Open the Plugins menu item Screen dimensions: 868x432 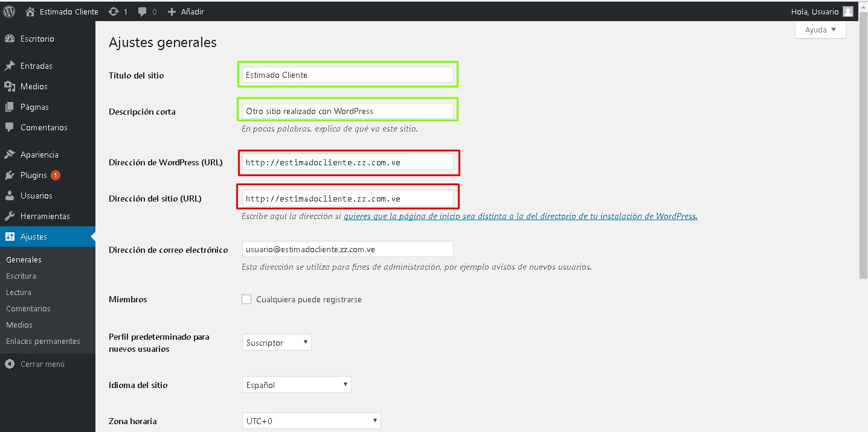(x=48, y=175)
